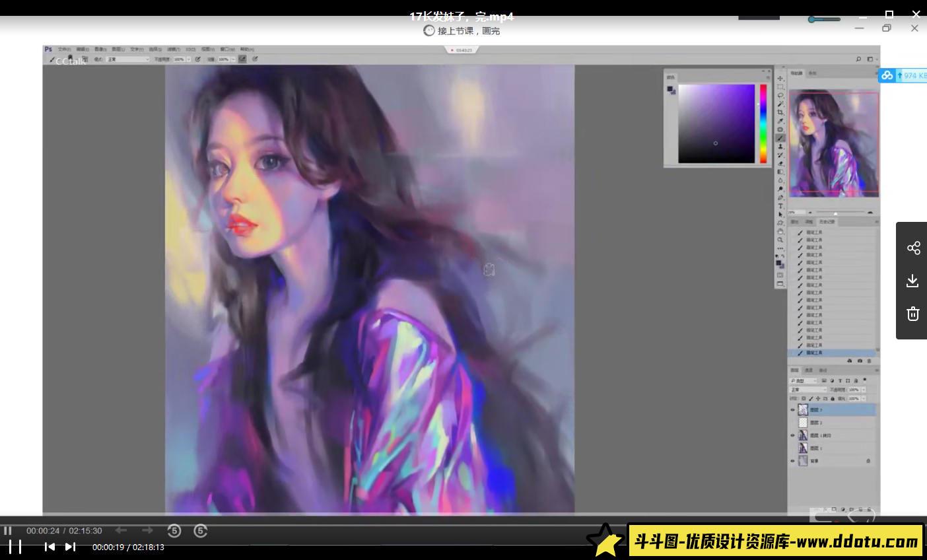Select the Hand tool
Viewport: 927px width, 560px height.
pyautogui.click(x=780, y=232)
